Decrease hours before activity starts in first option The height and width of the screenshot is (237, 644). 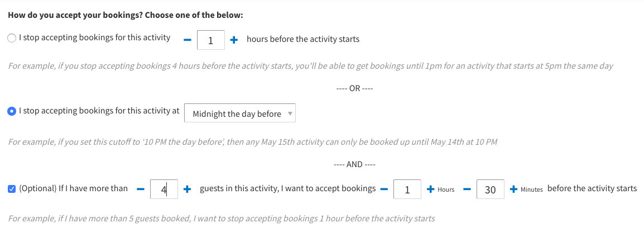click(x=188, y=40)
